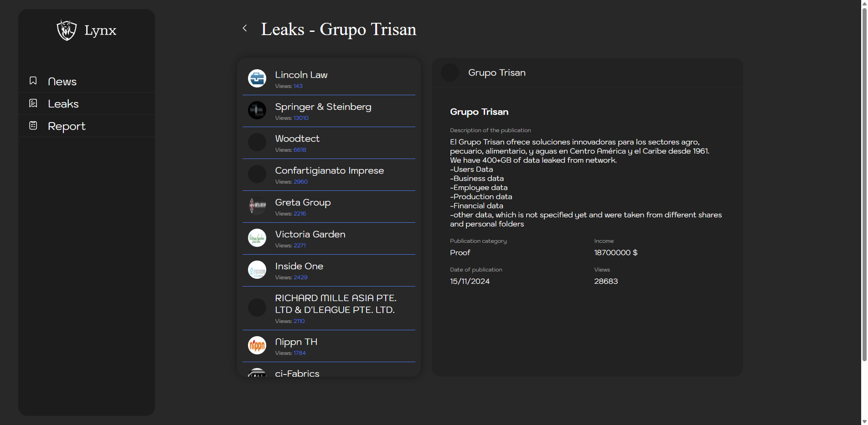
Task: Click the orange Nippn TH logo
Action: point(257,345)
